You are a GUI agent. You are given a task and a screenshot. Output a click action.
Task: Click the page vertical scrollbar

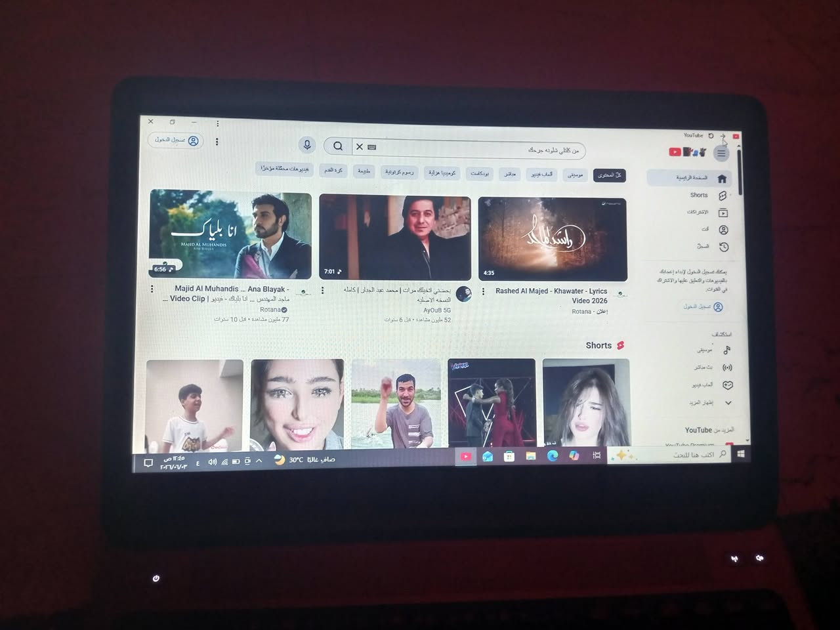pos(742,171)
